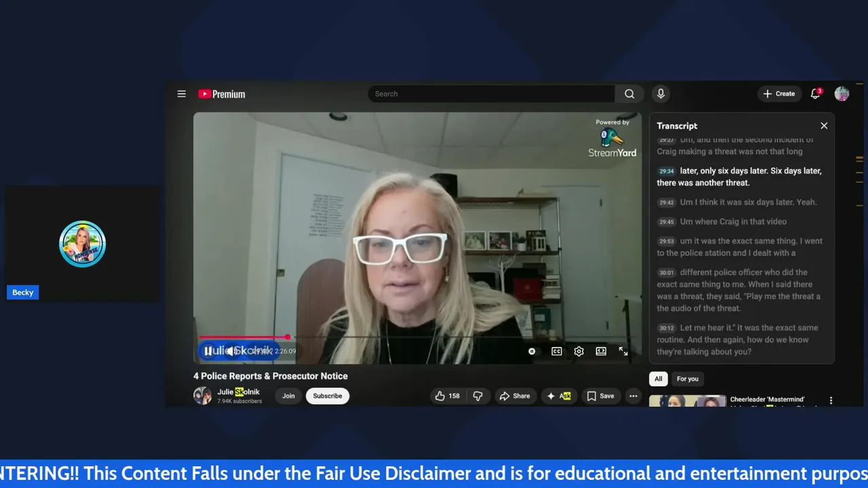Click the Create button
Screen dimensions: 868x488
tap(779, 94)
